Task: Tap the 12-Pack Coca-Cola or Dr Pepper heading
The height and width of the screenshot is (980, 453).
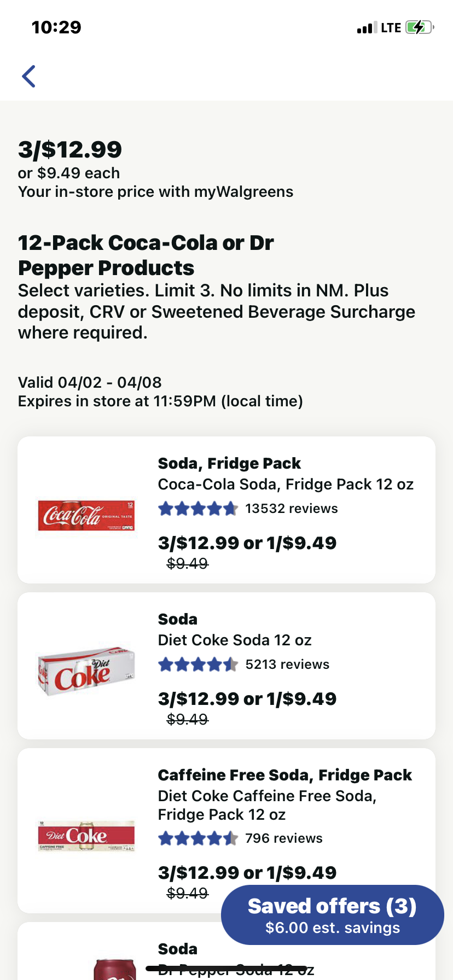Action: pyautogui.click(x=146, y=255)
